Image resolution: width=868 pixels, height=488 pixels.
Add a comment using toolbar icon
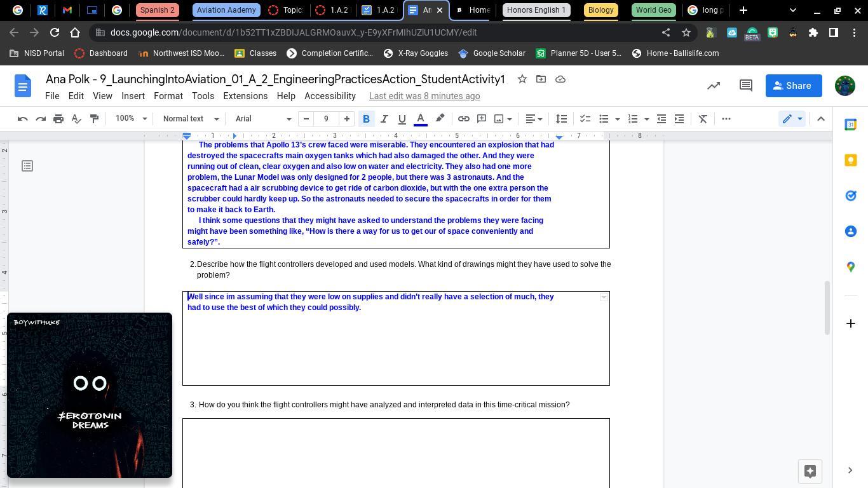[482, 119]
